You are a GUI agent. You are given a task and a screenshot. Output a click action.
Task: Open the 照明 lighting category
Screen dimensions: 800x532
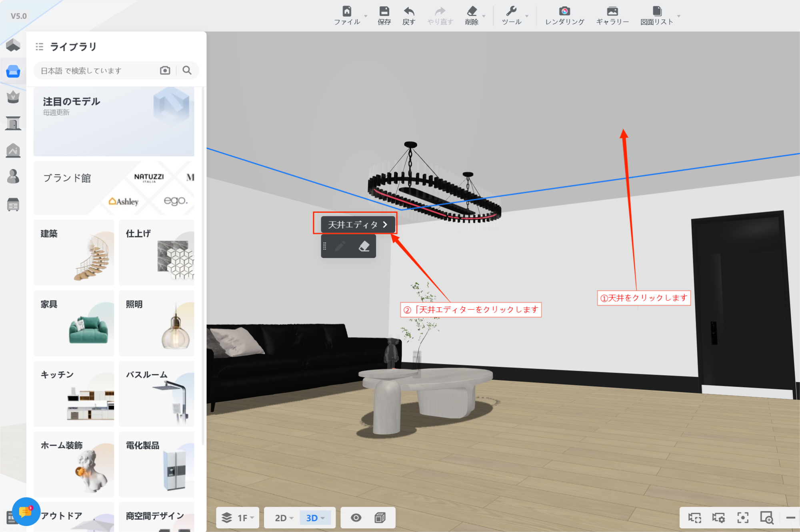click(x=156, y=323)
